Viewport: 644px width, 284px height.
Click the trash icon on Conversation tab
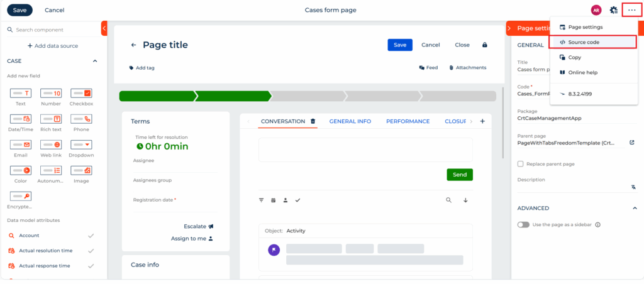313,121
